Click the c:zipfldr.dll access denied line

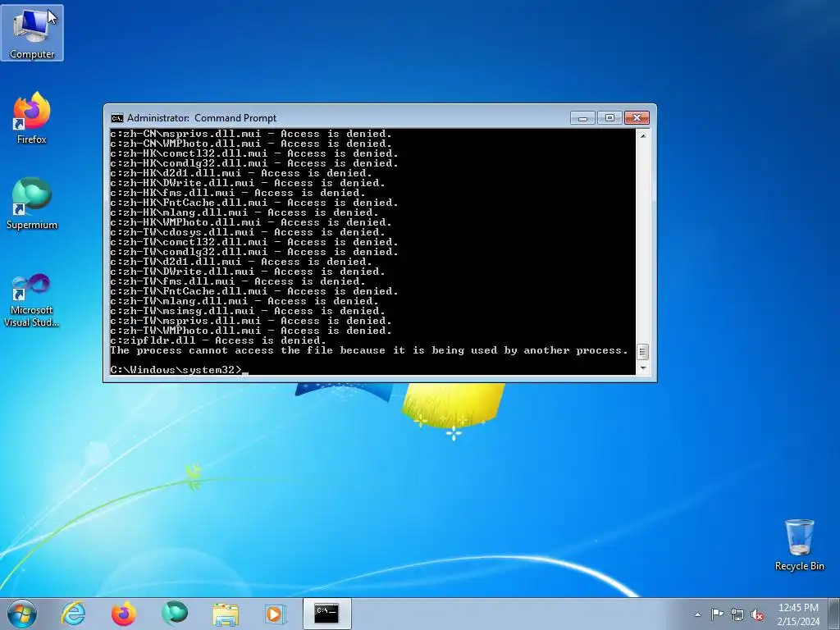pos(218,340)
